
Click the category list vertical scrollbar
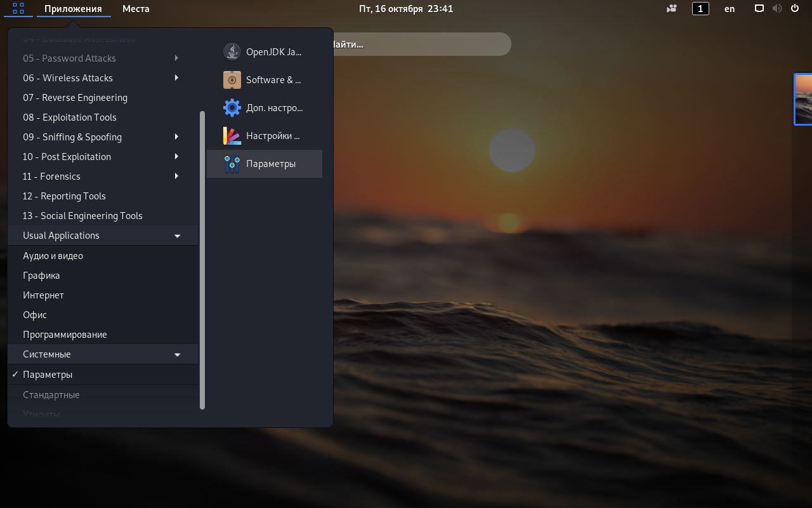[x=202, y=260]
